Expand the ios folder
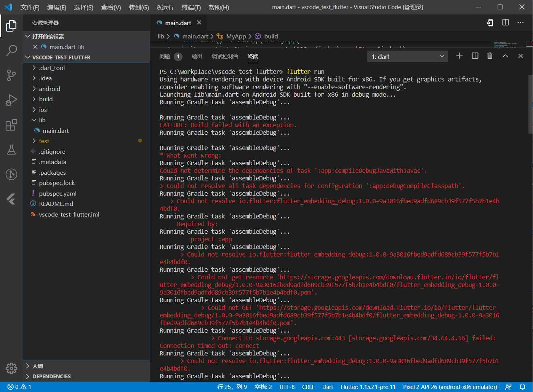Viewport: 533px width, 392px height. pyautogui.click(x=34, y=110)
